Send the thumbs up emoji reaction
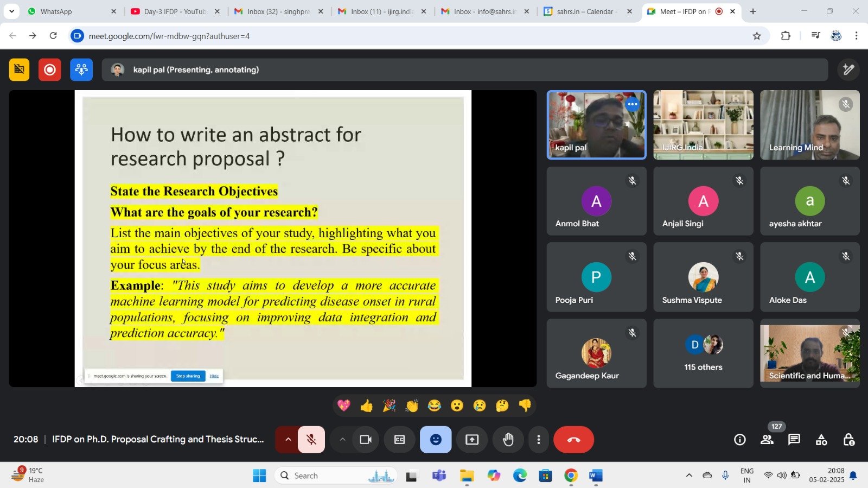 coord(367,405)
